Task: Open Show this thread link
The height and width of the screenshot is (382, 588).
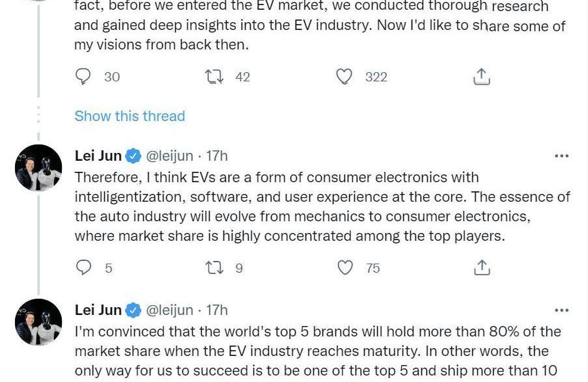Action: pyautogui.click(x=130, y=116)
